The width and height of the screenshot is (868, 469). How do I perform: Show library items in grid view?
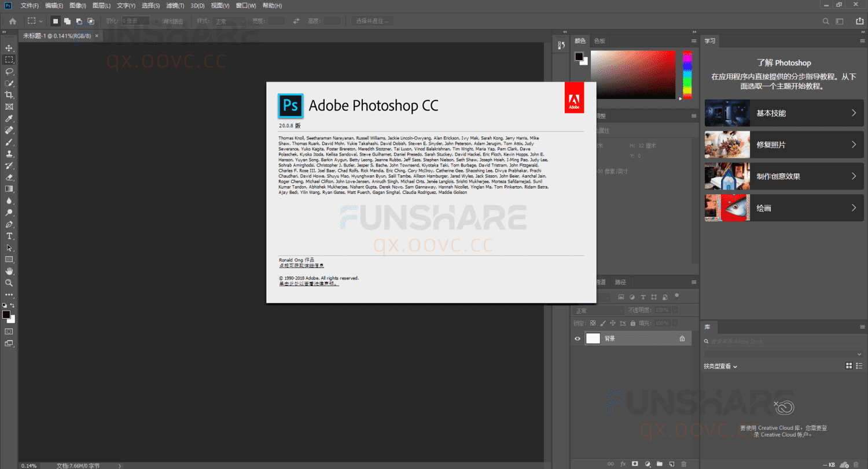tap(849, 365)
